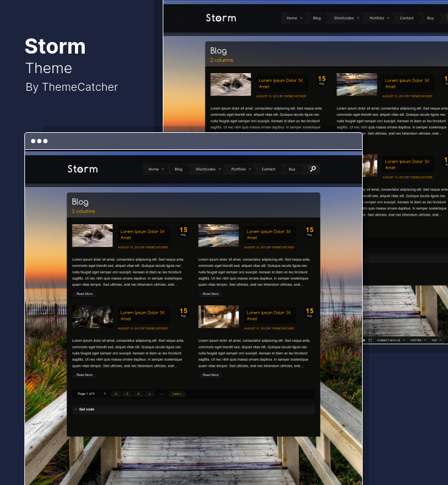Expand the Home menu arrow in the front window
The height and width of the screenshot is (485, 448).
(x=163, y=169)
